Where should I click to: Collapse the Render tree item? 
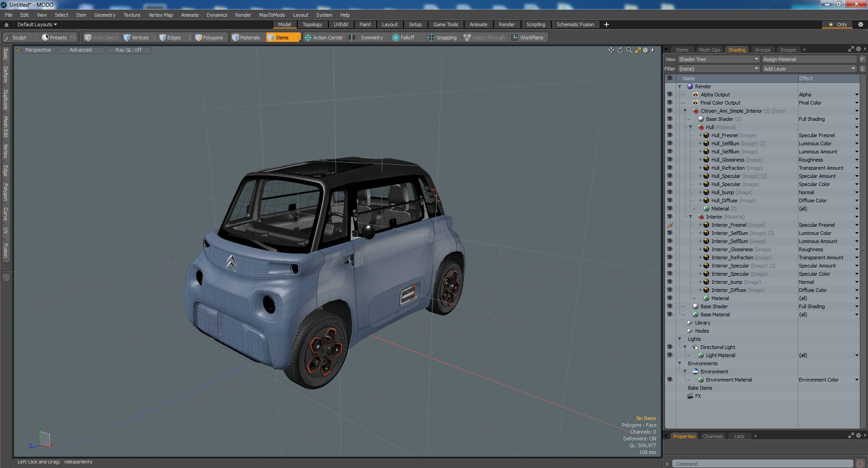[x=679, y=86]
